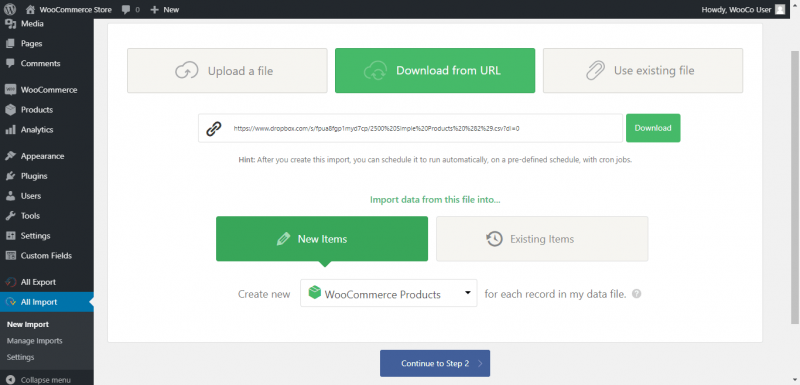Click the Comments sidebar icon
This screenshot has height=385, width=800.
point(10,63)
